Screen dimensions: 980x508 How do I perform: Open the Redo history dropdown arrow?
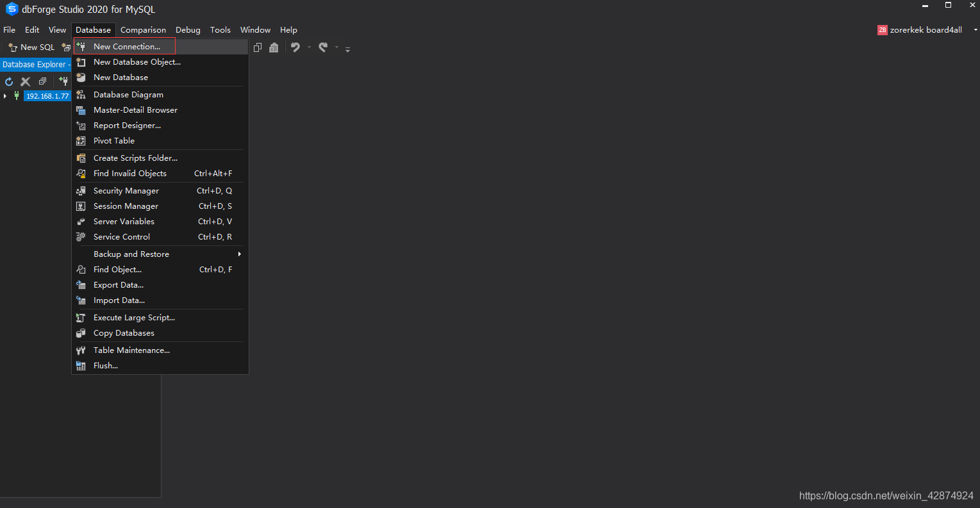tap(336, 47)
